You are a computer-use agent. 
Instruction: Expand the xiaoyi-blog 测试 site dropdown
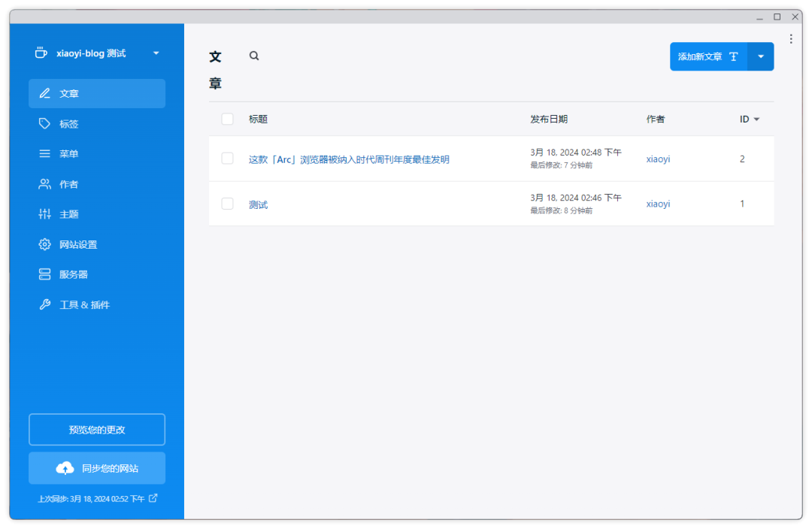[156, 53]
